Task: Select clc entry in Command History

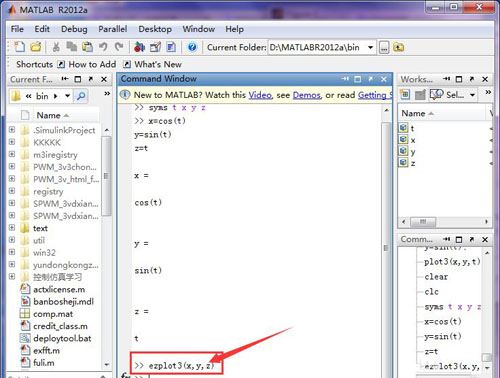Action: tap(432, 292)
